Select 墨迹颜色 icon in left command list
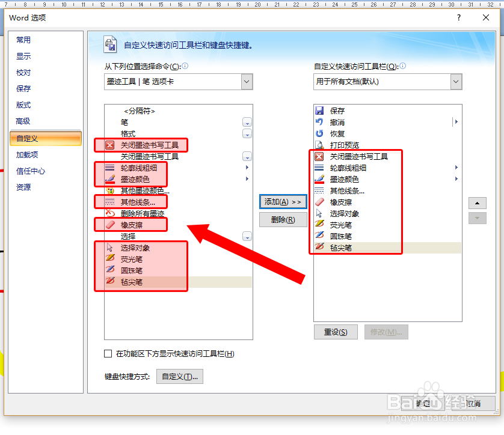This screenshot has width=504, height=435. click(x=109, y=179)
